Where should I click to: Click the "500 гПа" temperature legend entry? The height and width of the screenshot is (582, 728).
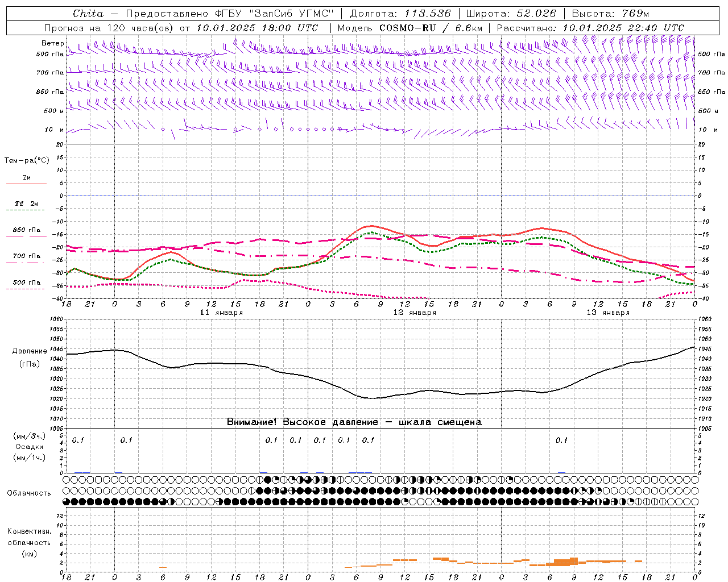(x=27, y=282)
